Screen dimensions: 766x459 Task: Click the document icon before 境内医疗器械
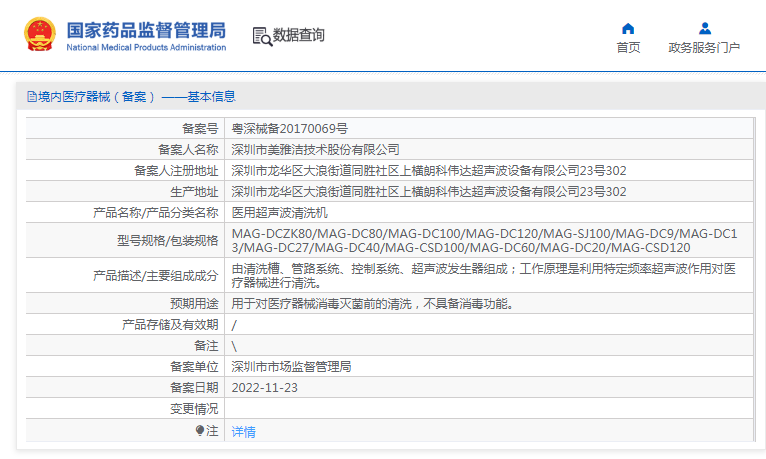tap(32, 97)
